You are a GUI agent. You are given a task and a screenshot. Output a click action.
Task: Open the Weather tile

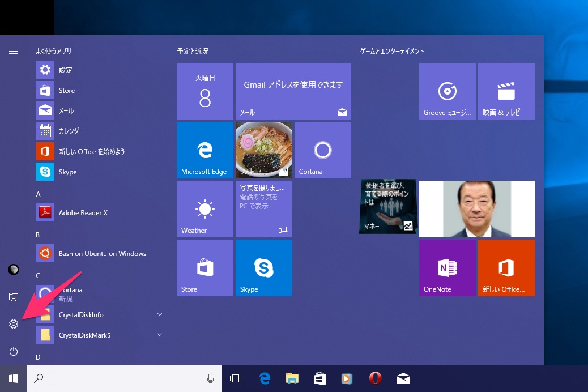click(x=205, y=209)
